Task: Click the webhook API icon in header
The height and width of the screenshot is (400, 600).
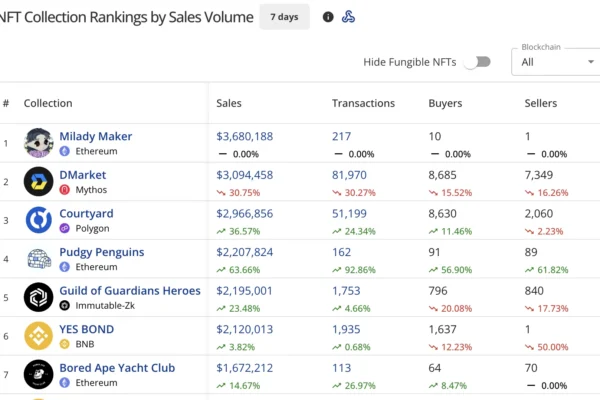Action: pos(349,17)
